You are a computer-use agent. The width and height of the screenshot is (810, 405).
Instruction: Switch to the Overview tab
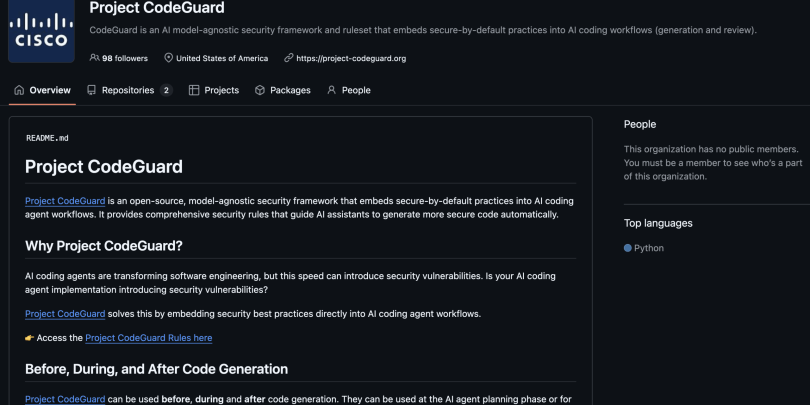click(x=50, y=90)
